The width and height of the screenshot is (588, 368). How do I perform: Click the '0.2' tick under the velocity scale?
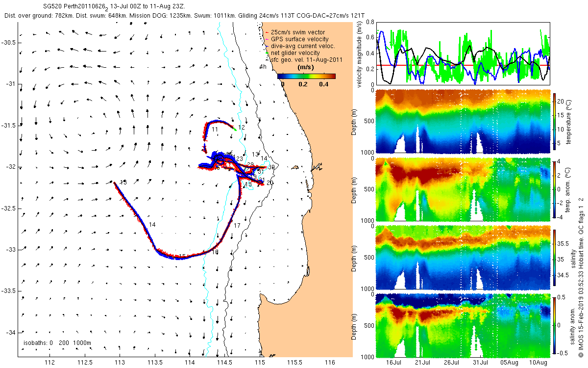pos(302,84)
